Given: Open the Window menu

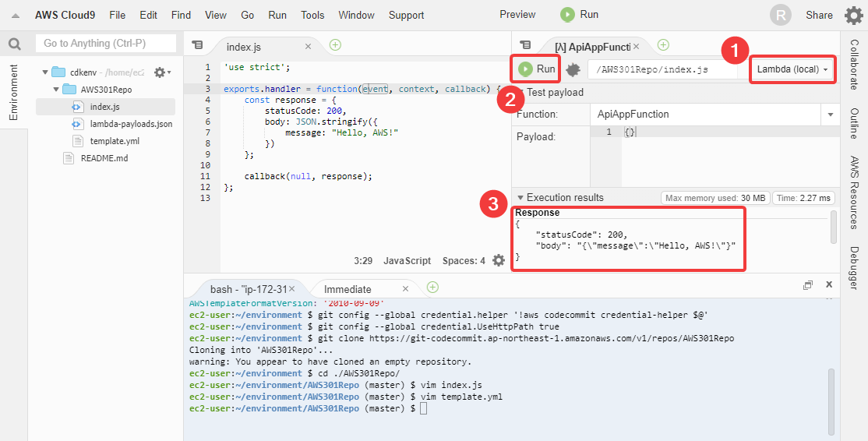Looking at the screenshot, I should (x=357, y=15).
